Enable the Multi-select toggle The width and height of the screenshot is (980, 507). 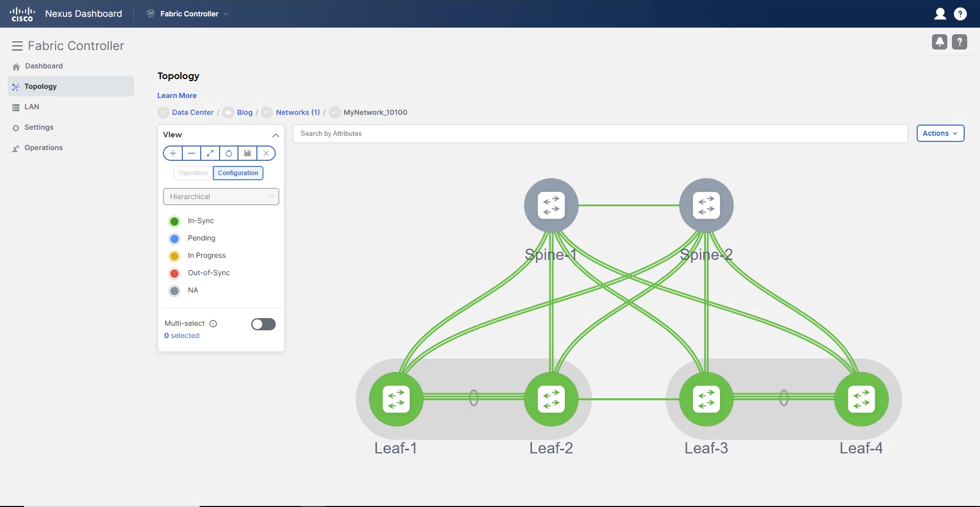coord(264,324)
